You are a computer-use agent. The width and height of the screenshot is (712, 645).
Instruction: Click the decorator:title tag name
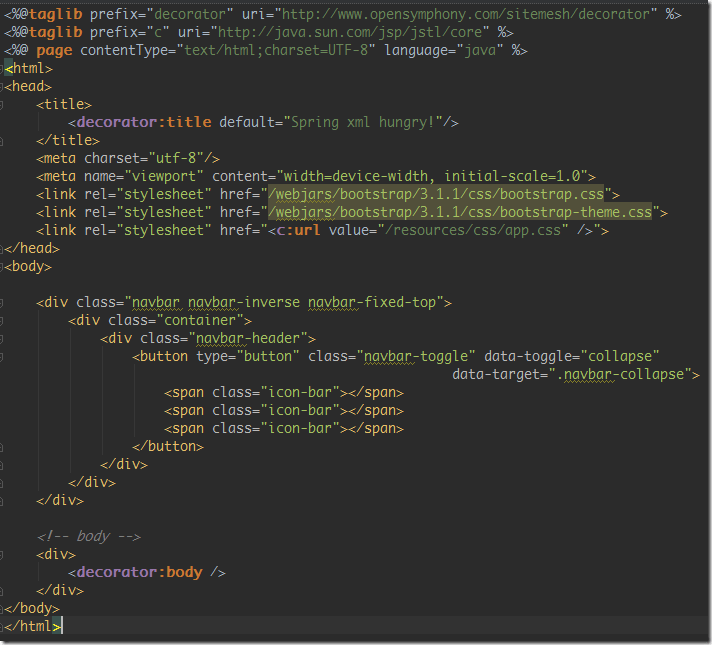coord(144,123)
